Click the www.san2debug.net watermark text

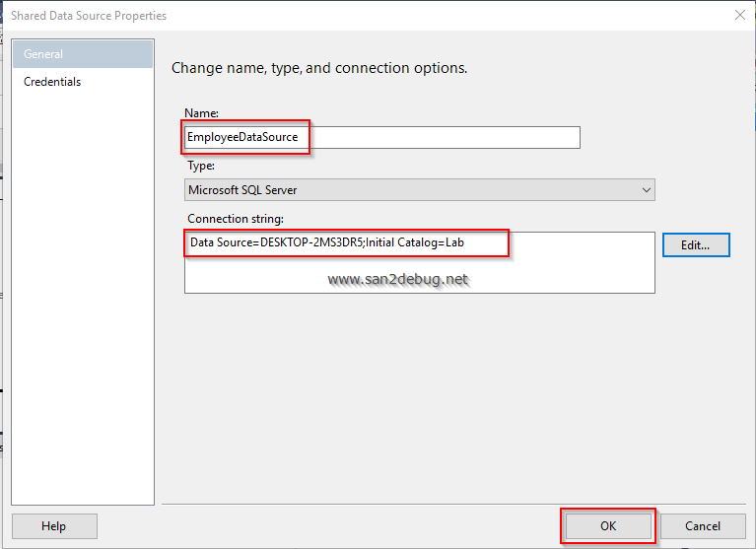pyautogui.click(x=398, y=279)
